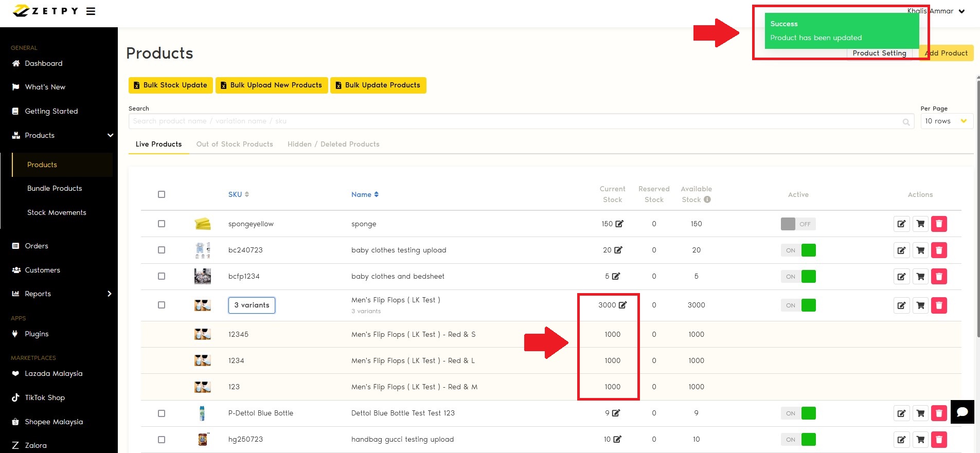This screenshot has width=980, height=453.
Task: Edit stock for Men's Flip Flops parent row
Action: (622, 305)
